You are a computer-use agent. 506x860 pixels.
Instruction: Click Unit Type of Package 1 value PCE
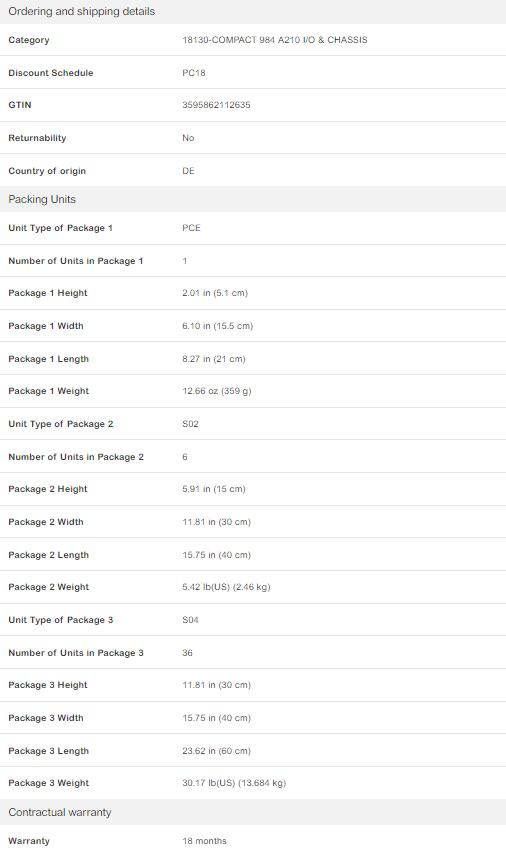click(x=191, y=228)
